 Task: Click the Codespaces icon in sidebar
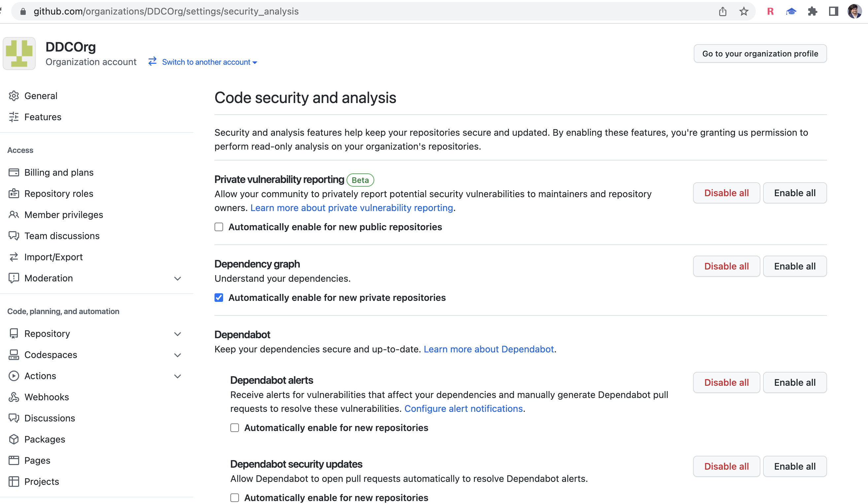click(14, 355)
